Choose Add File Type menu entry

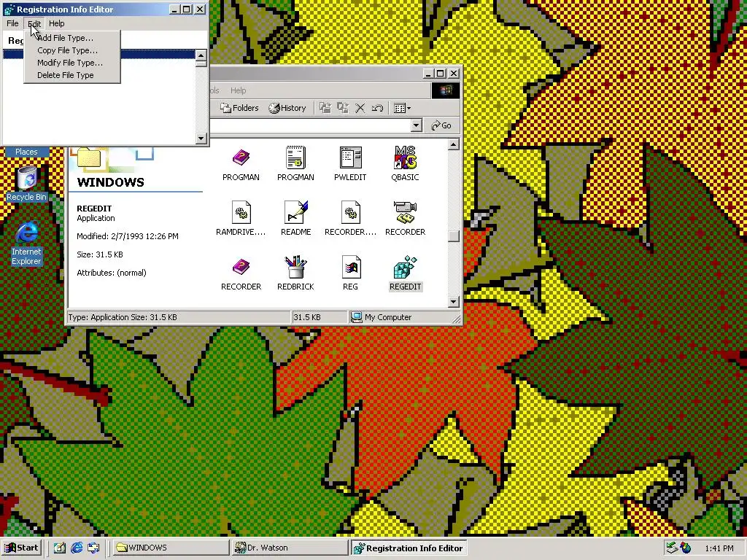click(x=72, y=38)
